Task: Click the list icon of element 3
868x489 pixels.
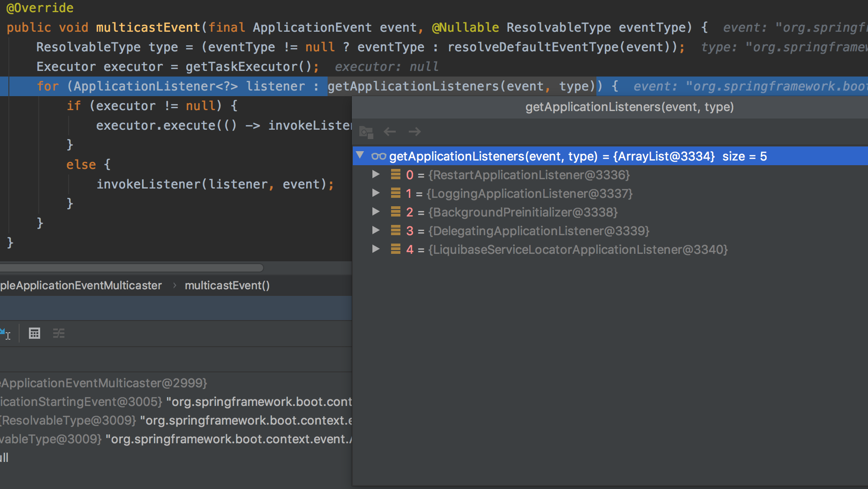Action: point(396,231)
